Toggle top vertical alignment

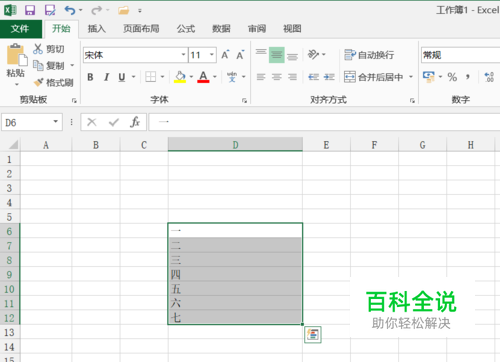click(x=261, y=52)
